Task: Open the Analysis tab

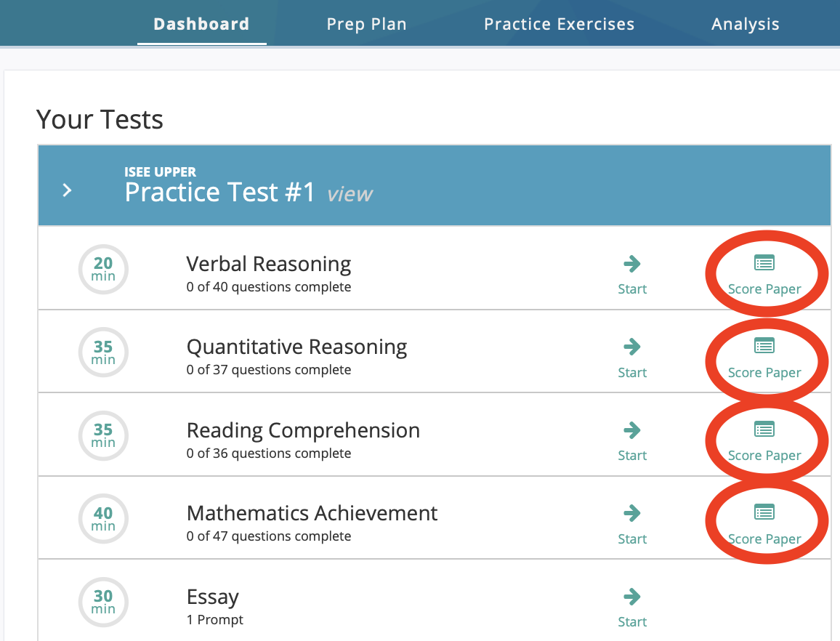Action: [745, 24]
